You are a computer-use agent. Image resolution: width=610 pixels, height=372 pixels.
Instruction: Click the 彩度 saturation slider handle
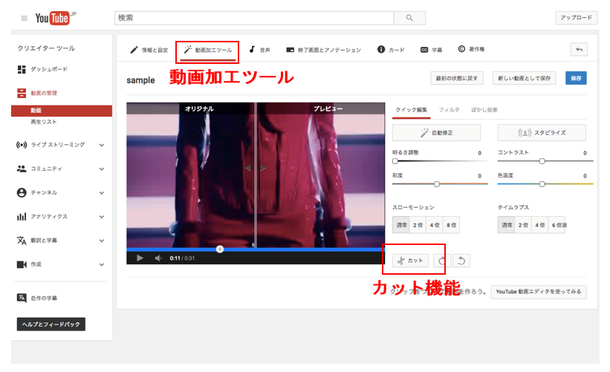pyautogui.click(x=437, y=184)
